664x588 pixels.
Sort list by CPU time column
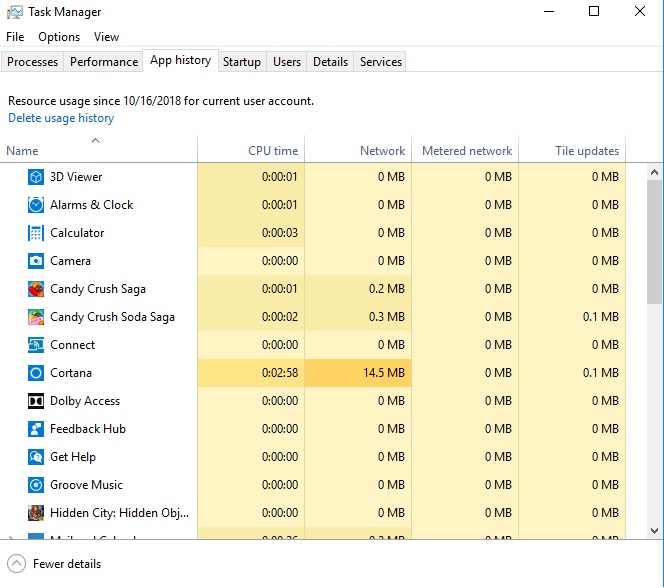point(272,151)
